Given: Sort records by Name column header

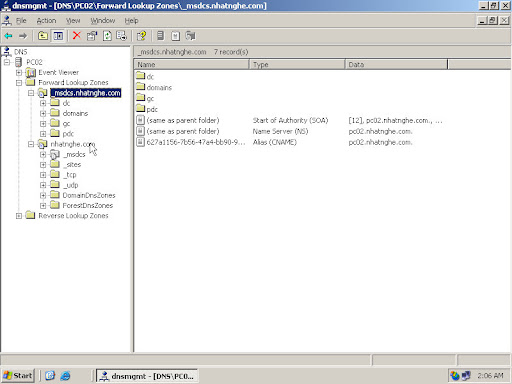Looking at the screenshot, I should coord(192,65).
